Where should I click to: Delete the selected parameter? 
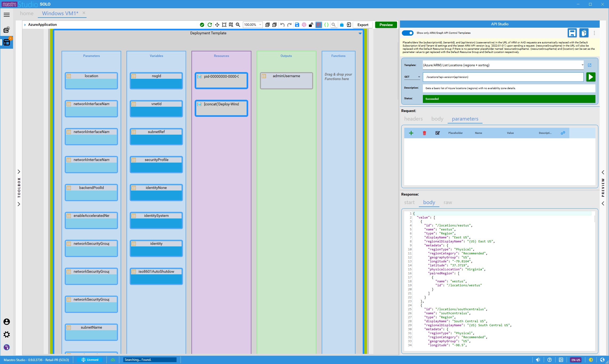(x=424, y=133)
